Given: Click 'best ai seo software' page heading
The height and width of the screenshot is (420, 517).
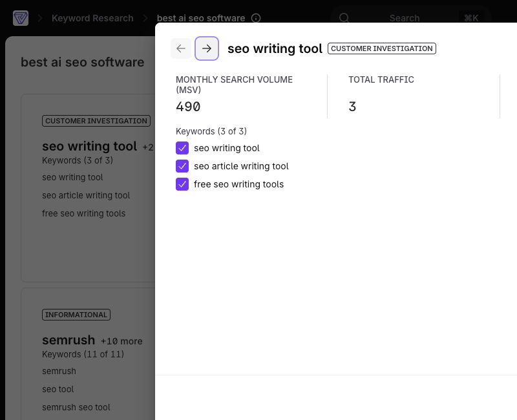Looking at the screenshot, I should click(83, 62).
